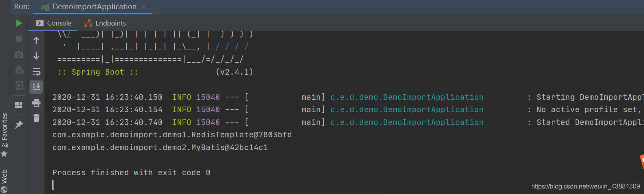
Task: Close the DemoImportApplication run tab
Action: (x=143, y=7)
